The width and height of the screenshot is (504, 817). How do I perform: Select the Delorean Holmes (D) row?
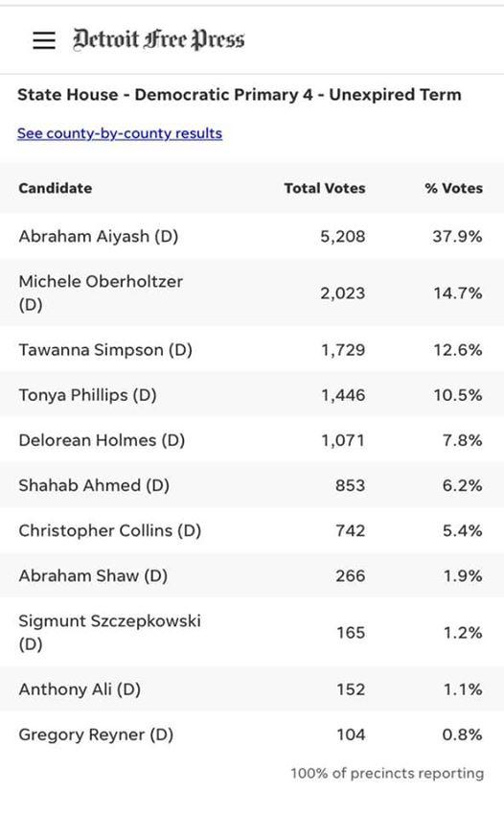(252, 440)
